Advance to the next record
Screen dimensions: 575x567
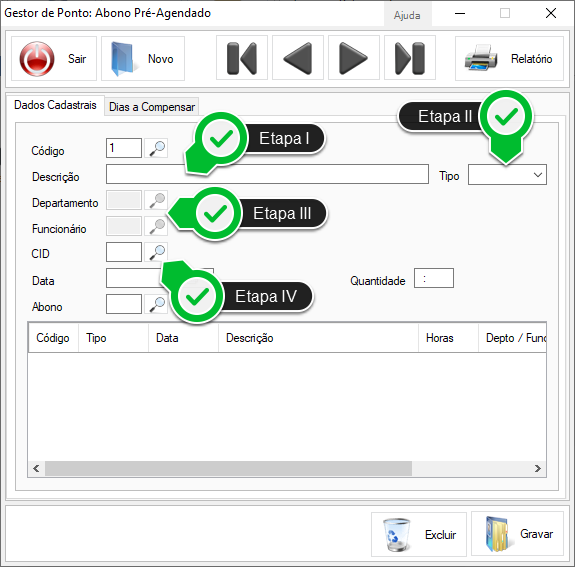tap(354, 58)
